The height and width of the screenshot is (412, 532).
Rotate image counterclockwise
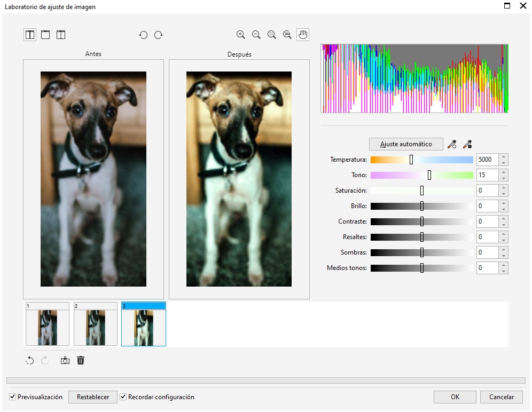[x=143, y=35]
